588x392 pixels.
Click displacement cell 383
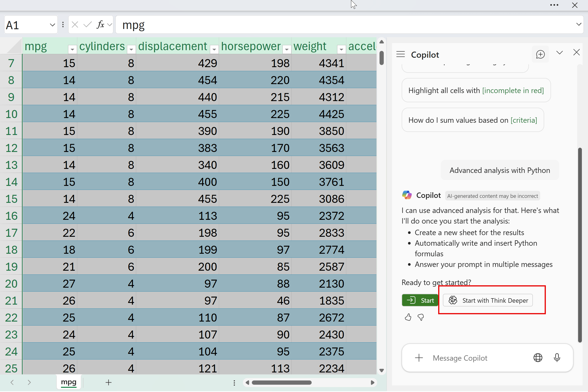pos(177,148)
